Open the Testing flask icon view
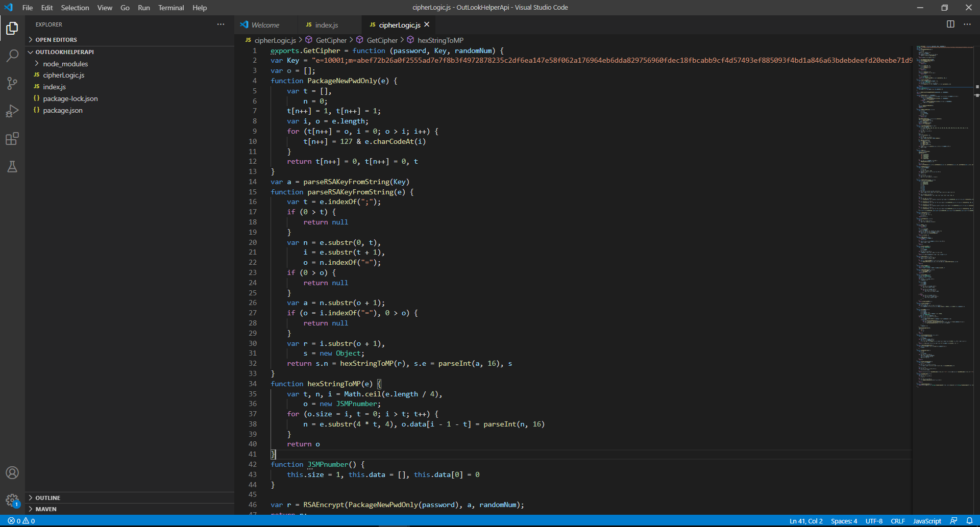Screen dimensions: 980x527 12,167
